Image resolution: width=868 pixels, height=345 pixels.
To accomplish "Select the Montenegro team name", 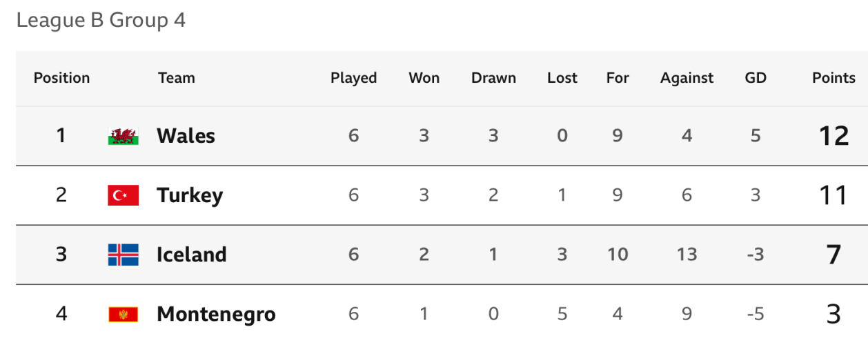I will (216, 315).
